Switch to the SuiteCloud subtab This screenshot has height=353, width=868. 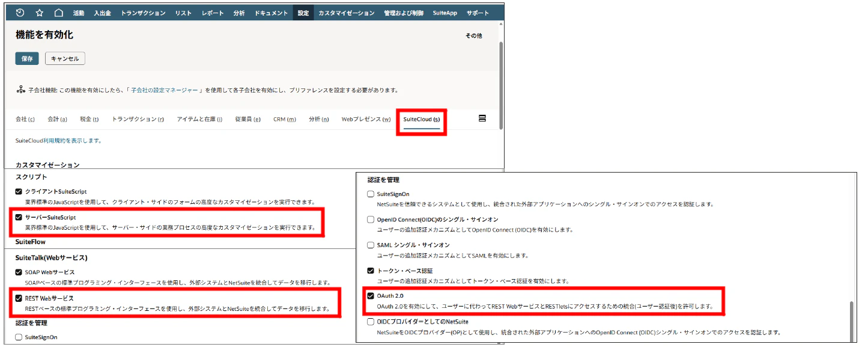click(x=420, y=119)
